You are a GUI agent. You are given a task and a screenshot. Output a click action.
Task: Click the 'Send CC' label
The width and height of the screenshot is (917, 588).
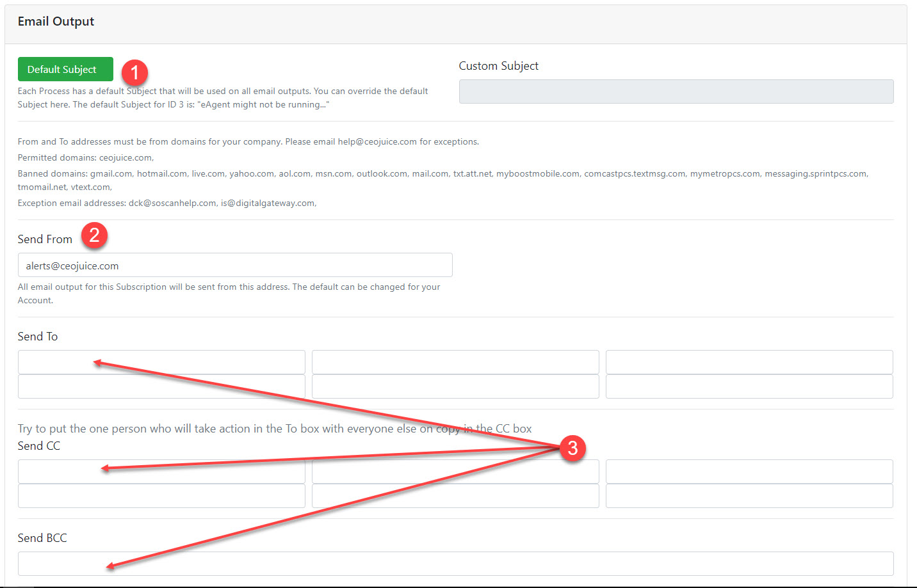[39, 446]
